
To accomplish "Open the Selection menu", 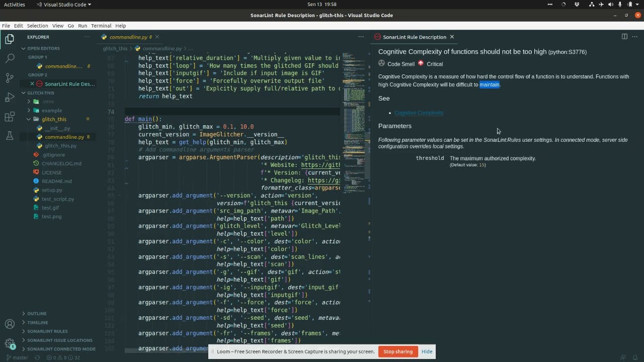I will pos(38,26).
